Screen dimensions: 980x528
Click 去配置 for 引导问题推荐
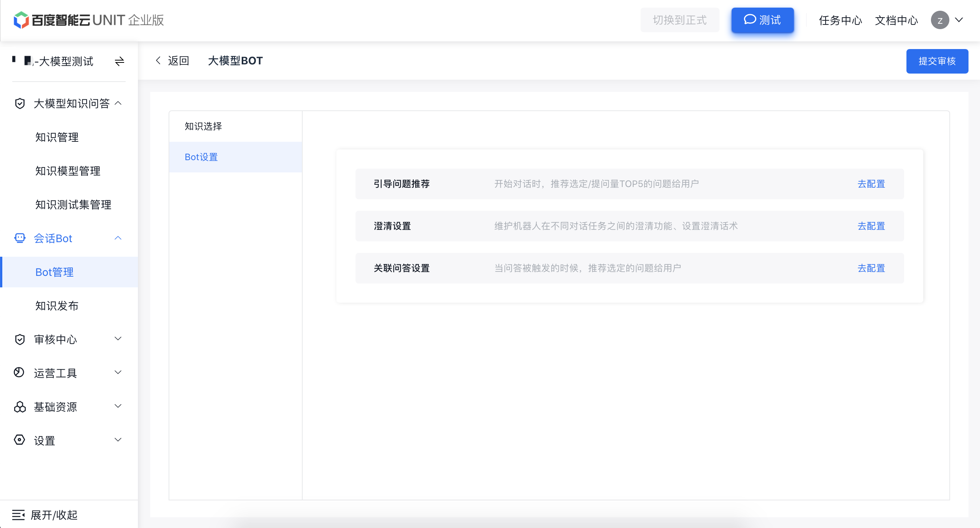(x=871, y=184)
